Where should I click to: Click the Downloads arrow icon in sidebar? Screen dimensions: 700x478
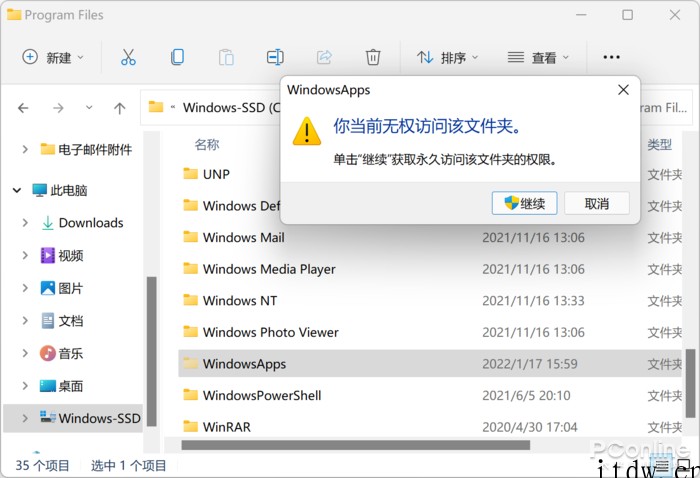pos(47,223)
